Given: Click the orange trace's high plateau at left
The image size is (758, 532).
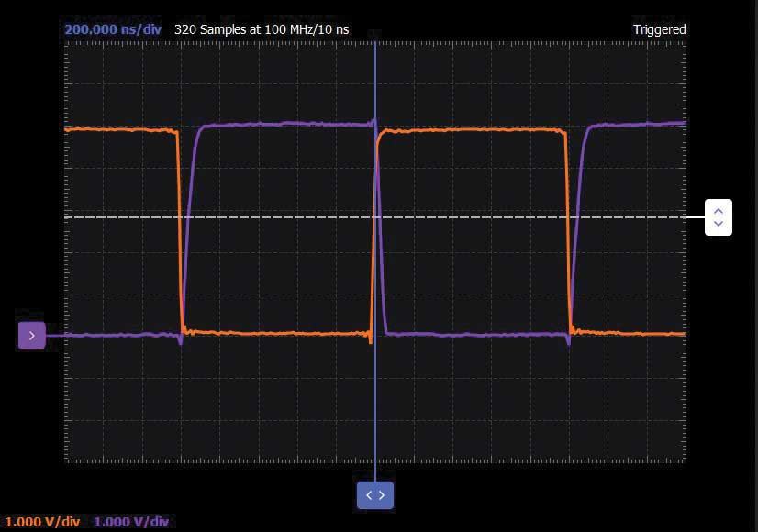Looking at the screenshot, I should pos(121,129).
